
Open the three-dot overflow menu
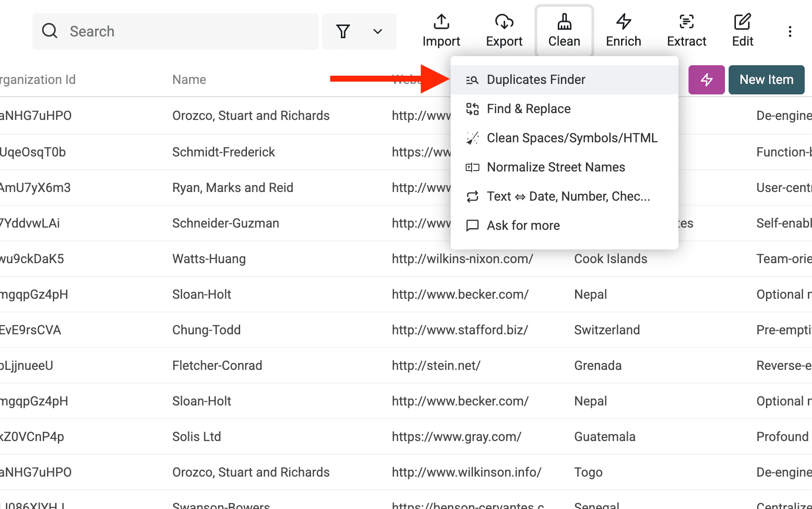click(x=790, y=31)
